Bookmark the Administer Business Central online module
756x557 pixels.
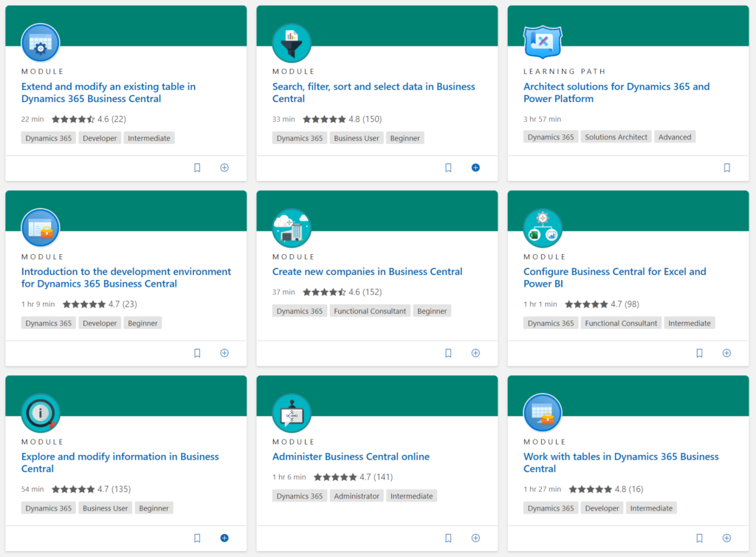pyautogui.click(x=448, y=538)
